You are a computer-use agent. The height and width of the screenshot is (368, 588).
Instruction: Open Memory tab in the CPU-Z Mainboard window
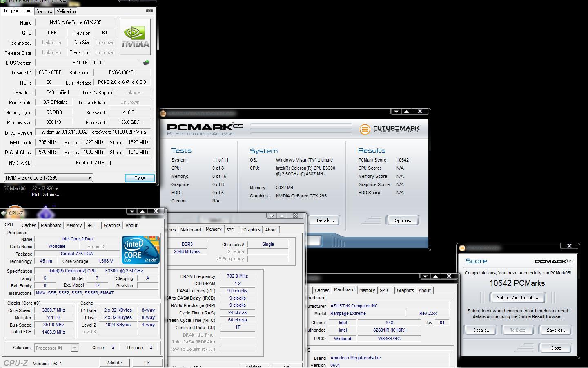pyautogui.click(x=367, y=290)
